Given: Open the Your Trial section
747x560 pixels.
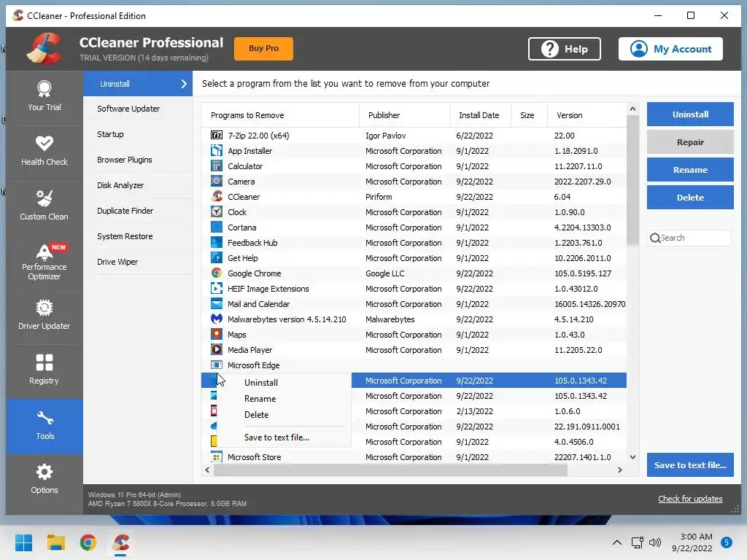Looking at the screenshot, I should (x=44, y=97).
